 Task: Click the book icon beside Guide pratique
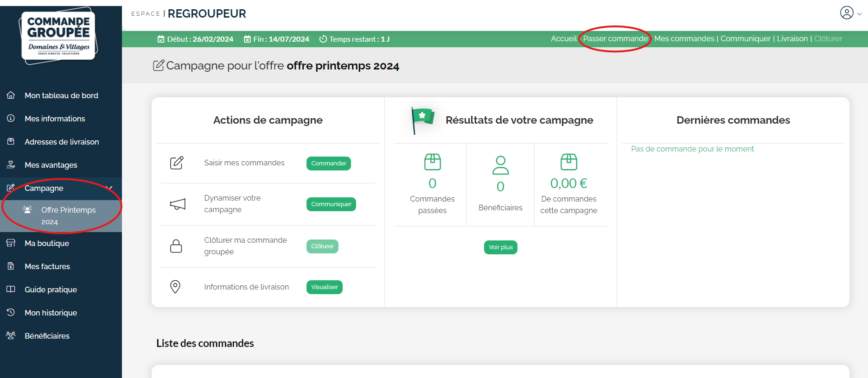pyautogui.click(x=11, y=290)
